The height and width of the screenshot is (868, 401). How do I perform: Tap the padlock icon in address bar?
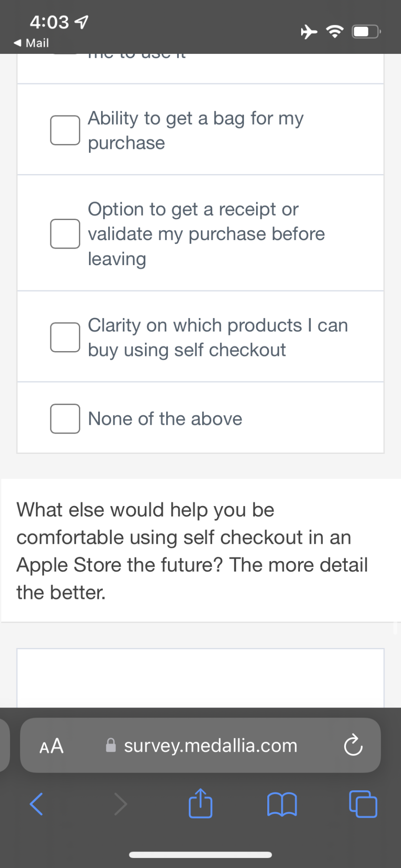click(111, 745)
